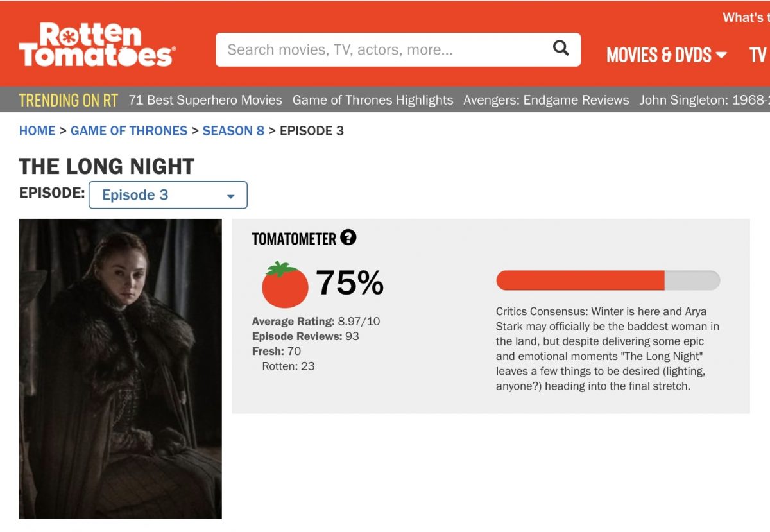Click the Tomatometer score progress bar
The width and height of the screenshot is (770, 532).
(608, 280)
